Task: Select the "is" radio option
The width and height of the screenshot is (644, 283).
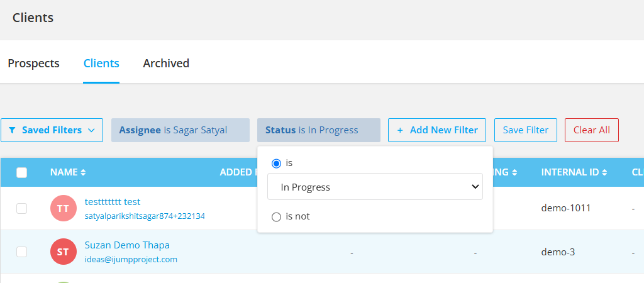Action: click(277, 164)
